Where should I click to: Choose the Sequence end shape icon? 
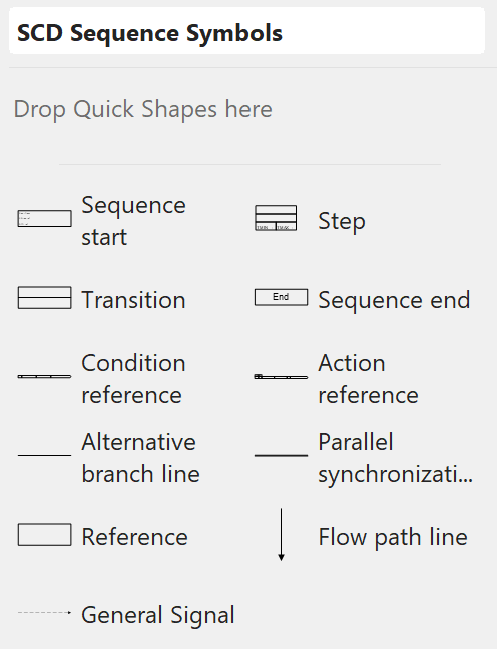(282, 297)
